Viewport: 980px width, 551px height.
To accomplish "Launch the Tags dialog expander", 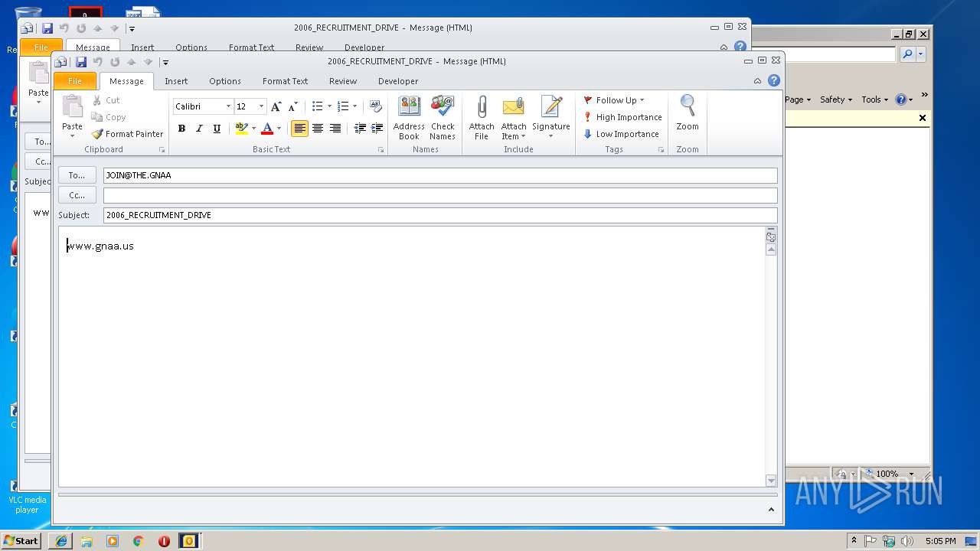I will [x=661, y=150].
